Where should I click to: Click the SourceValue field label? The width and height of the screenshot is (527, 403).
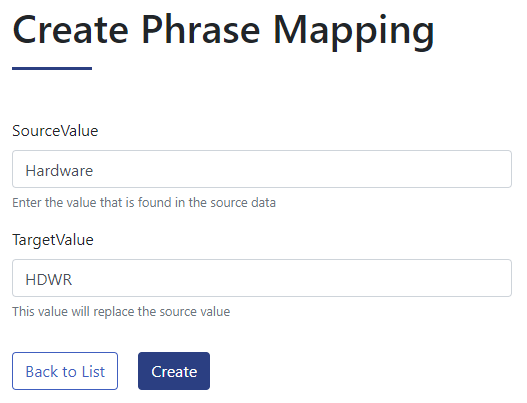[x=55, y=131]
